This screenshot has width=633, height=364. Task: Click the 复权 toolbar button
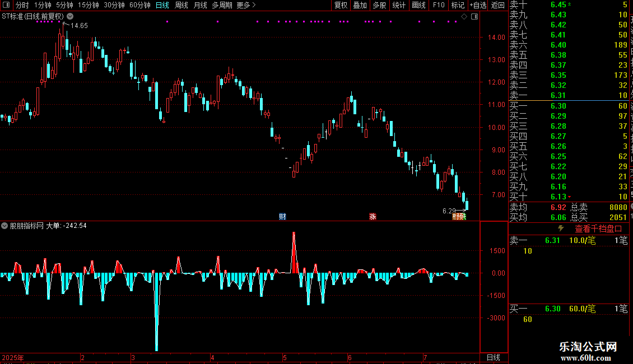(x=341, y=5)
